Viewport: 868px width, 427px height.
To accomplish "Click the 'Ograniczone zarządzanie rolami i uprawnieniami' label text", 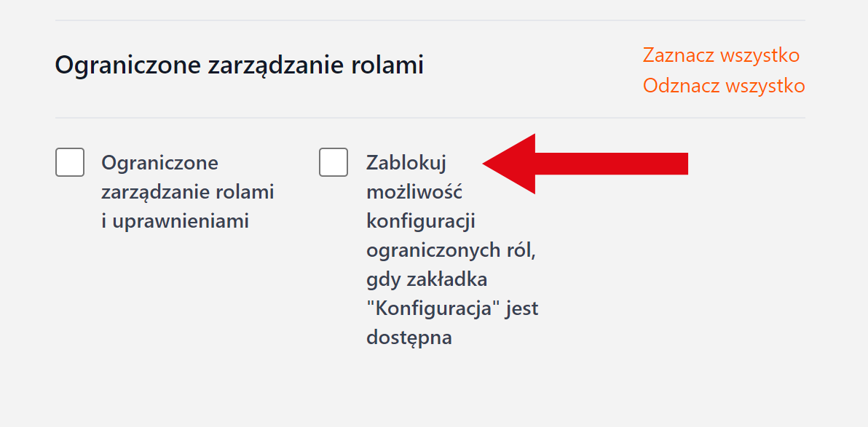I will click(x=187, y=192).
